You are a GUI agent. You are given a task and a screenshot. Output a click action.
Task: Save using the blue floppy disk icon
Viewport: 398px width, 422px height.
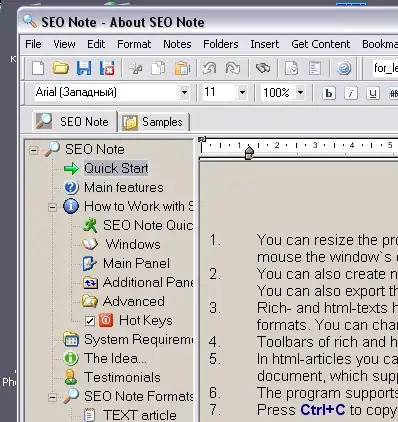(84, 68)
